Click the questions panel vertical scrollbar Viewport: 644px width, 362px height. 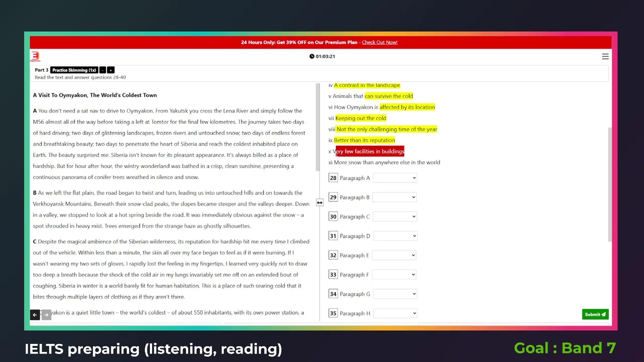610,184
